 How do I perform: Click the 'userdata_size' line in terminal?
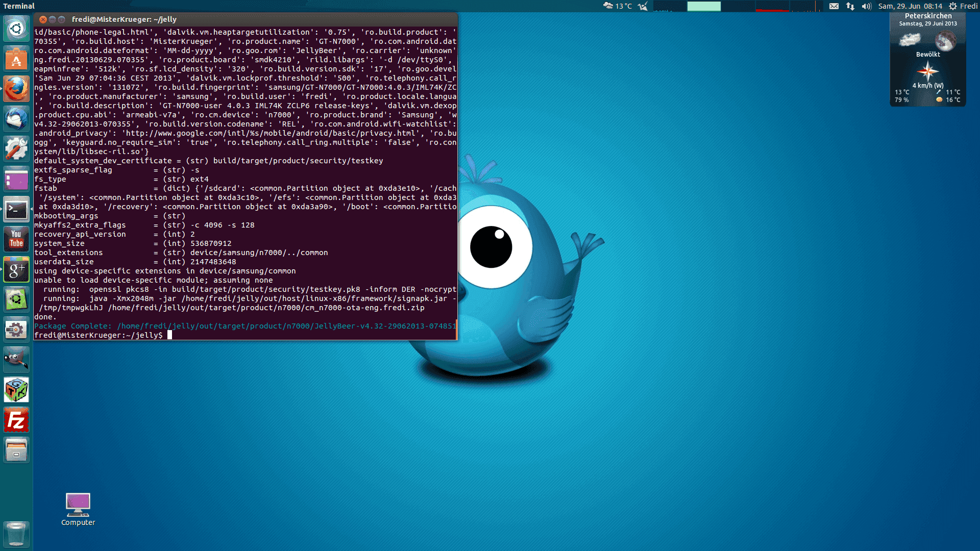click(135, 262)
